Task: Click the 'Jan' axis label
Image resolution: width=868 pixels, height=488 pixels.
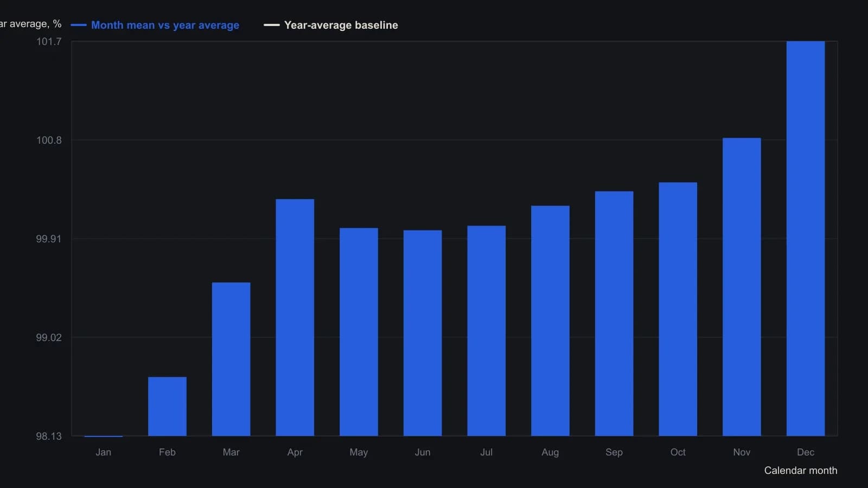Action: [x=104, y=452]
